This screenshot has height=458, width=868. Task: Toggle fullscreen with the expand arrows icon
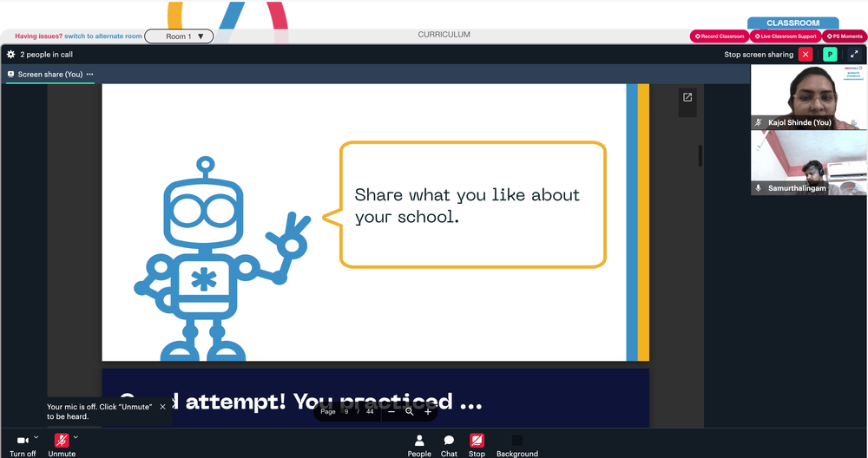(854, 54)
